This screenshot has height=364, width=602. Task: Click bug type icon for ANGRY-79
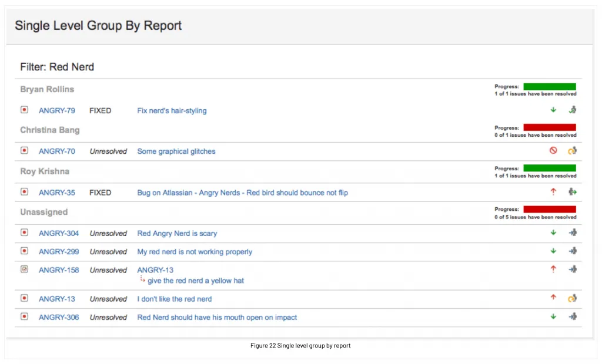click(24, 110)
